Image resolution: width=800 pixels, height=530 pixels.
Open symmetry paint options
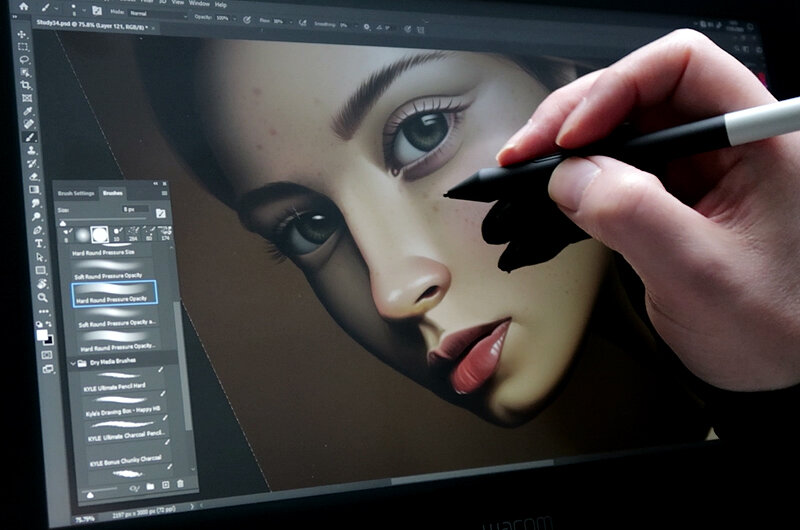pos(420,30)
